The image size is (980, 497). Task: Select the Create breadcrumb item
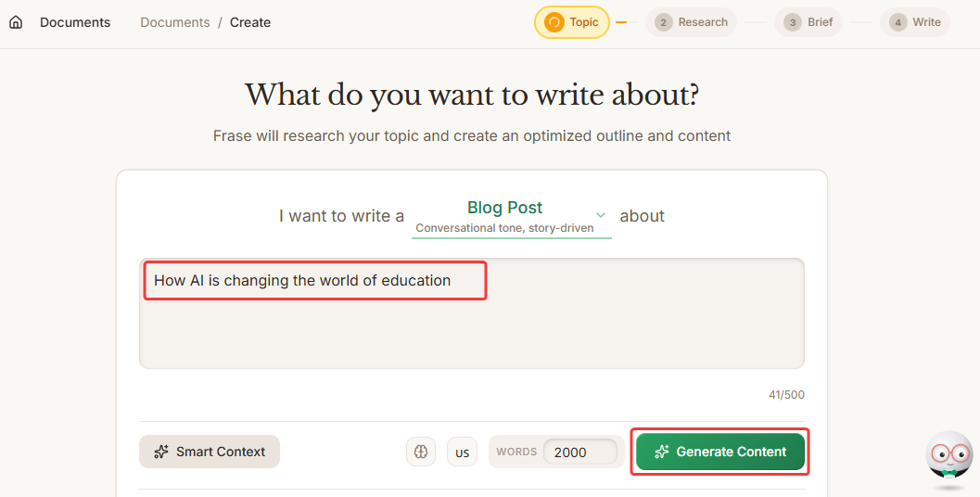tap(250, 22)
